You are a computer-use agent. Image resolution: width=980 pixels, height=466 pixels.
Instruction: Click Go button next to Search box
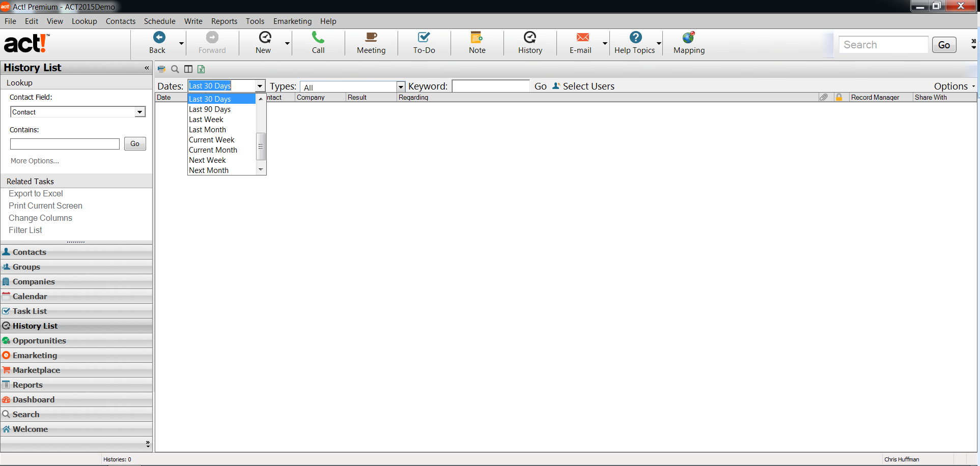(x=944, y=45)
